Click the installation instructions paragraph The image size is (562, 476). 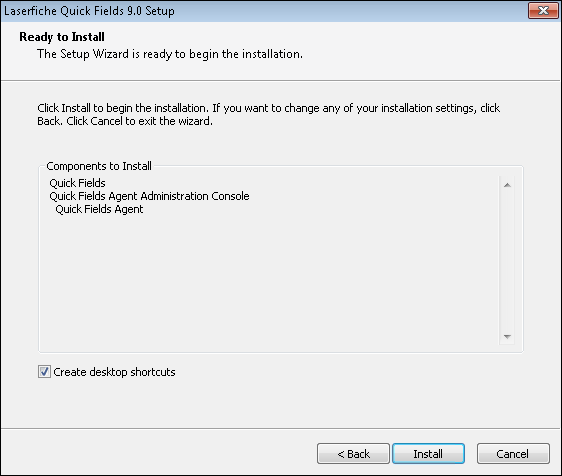coord(268,114)
